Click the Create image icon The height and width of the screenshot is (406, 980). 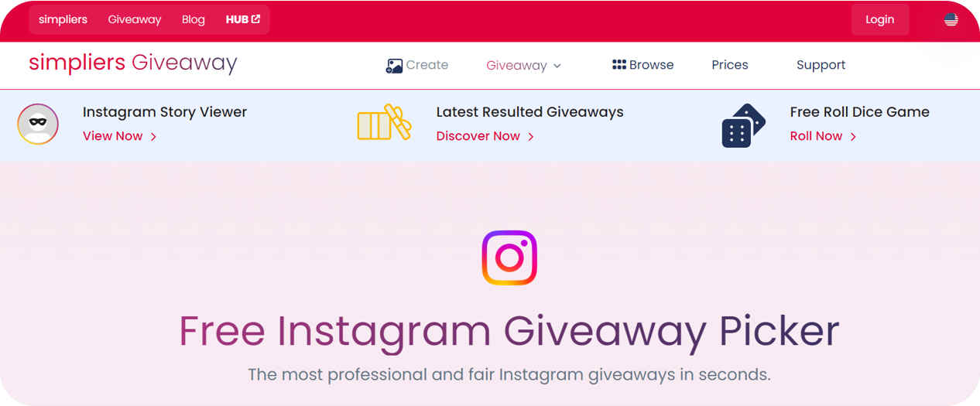pyautogui.click(x=394, y=66)
